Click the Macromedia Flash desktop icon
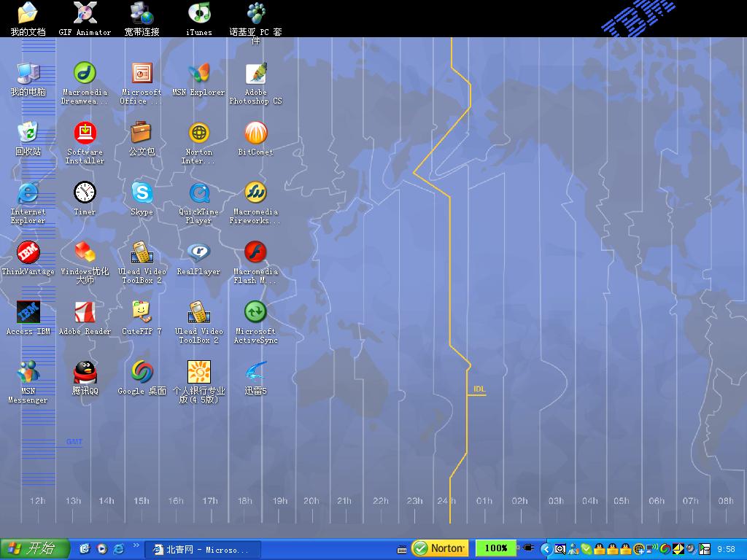 255,254
